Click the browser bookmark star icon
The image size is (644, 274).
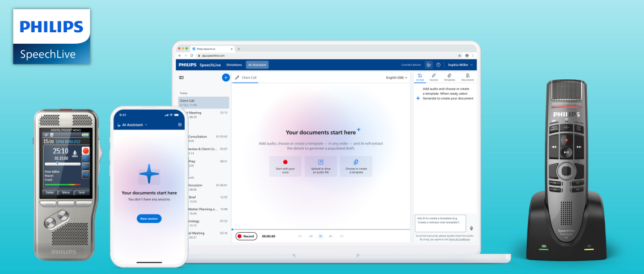(x=460, y=55)
